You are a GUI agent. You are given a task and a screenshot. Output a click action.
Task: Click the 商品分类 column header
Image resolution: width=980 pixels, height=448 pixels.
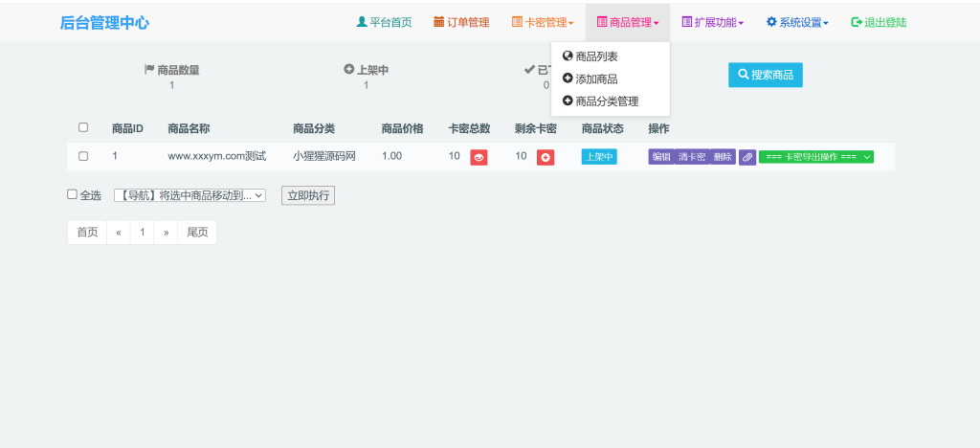(x=314, y=128)
